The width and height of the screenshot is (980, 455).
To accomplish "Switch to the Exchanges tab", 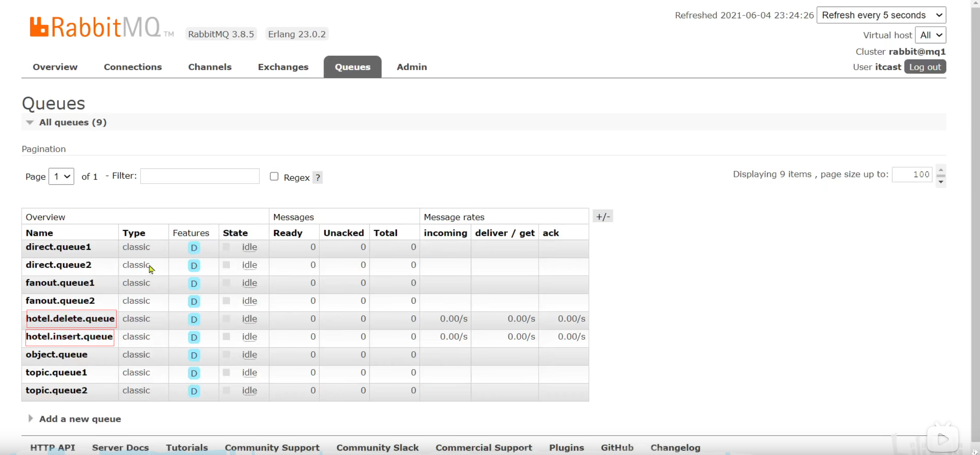I will (283, 67).
